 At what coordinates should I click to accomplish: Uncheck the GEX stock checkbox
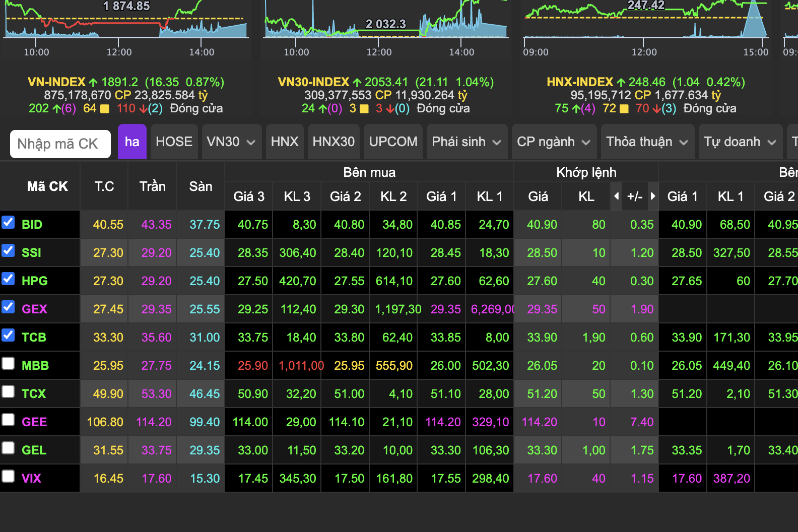pos(8,307)
